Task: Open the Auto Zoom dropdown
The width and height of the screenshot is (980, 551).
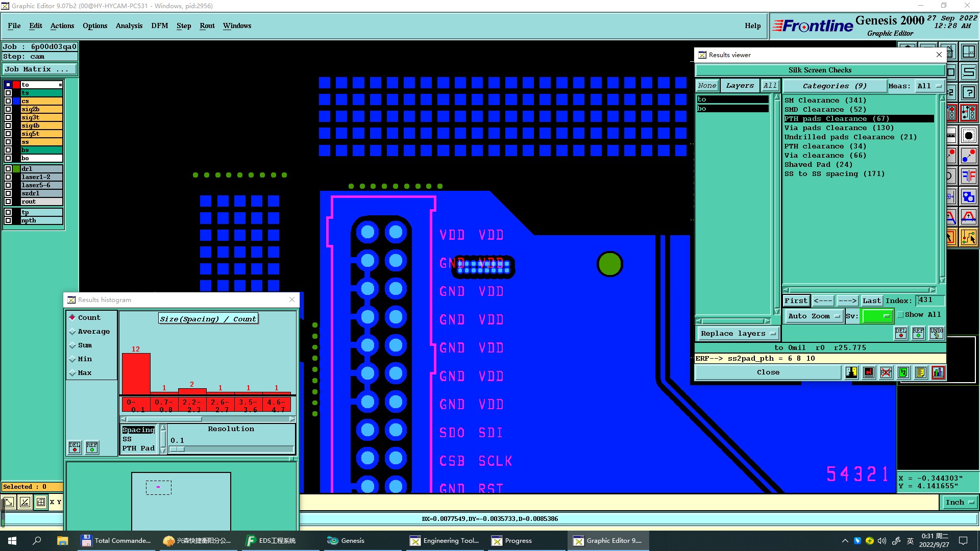Action: click(x=814, y=316)
